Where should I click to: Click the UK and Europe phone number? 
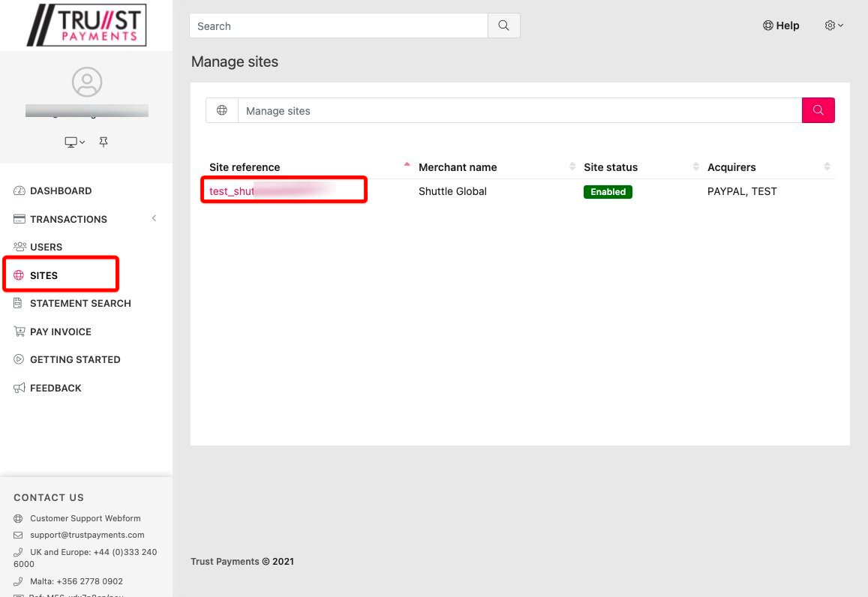(x=86, y=558)
